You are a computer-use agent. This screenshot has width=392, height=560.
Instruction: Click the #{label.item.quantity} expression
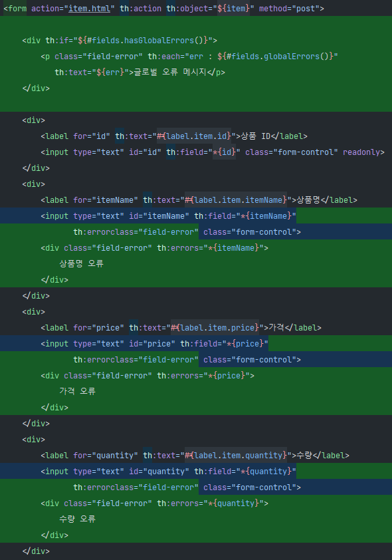click(x=236, y=456)
